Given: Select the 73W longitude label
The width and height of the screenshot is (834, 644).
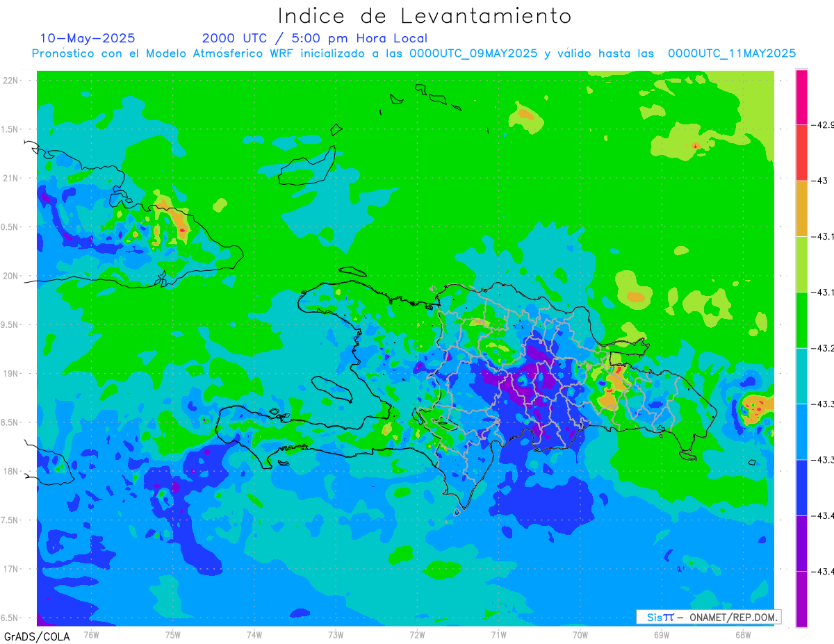Looking at the screenshot, I should click(x=336, y=634).
